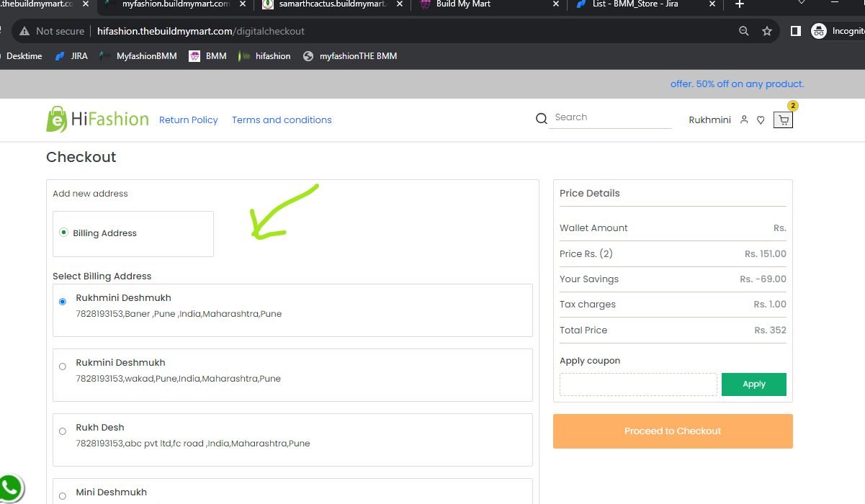Image resolution: width=865 pixels, height=504 pixels.
Task: Close the List - BMM_Store - Jira tab
Action: [713, 4]
